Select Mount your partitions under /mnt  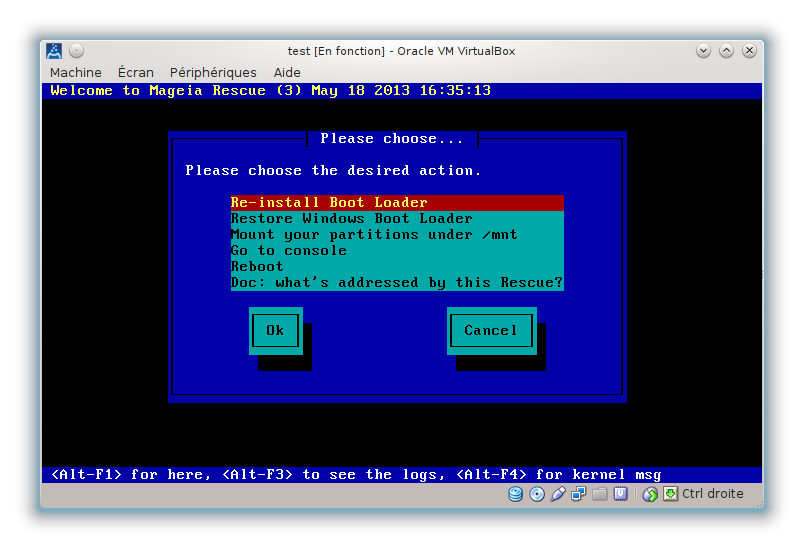pos(397,234)
